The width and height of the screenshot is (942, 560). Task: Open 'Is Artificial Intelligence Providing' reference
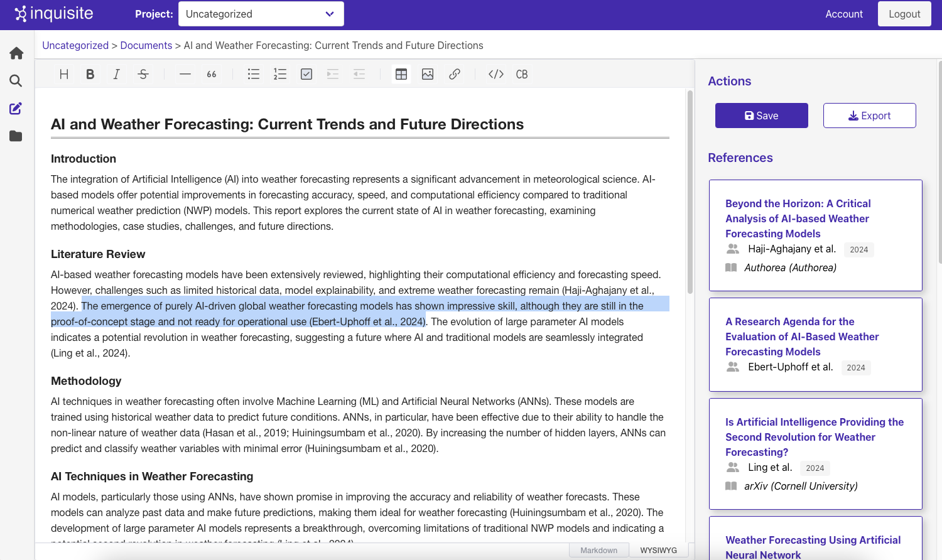[x=815, y=437]
